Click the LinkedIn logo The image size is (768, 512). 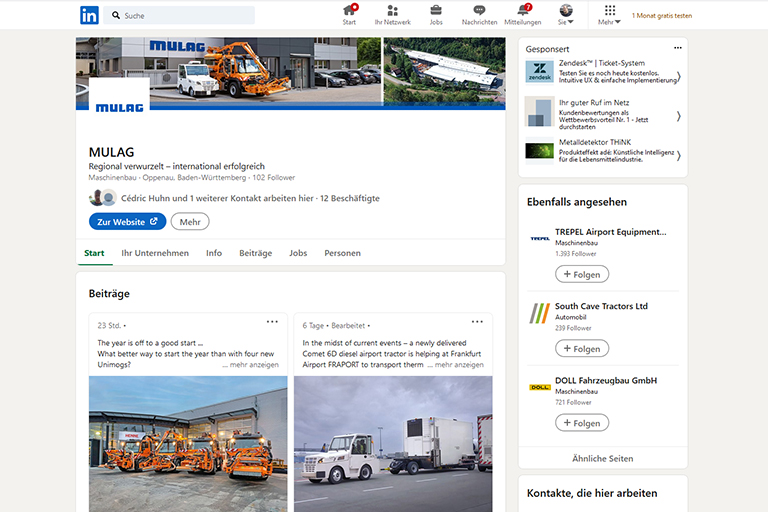(x=89, y=15)
